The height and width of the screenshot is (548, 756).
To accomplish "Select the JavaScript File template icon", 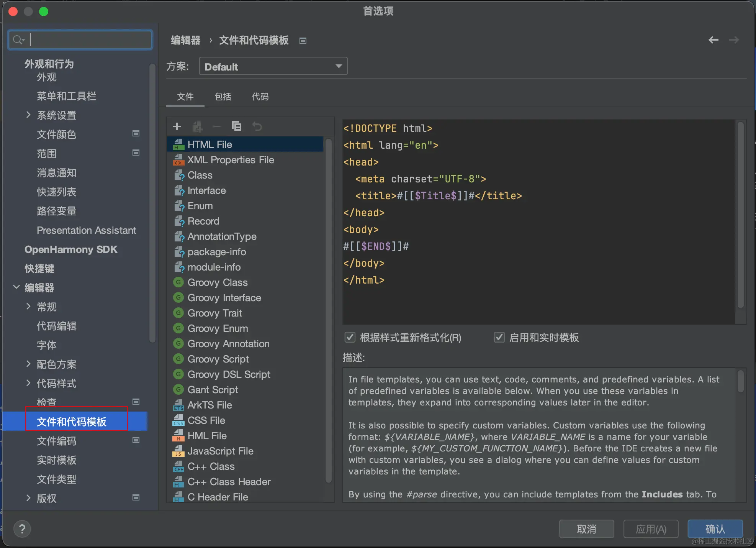I will 178,451.
